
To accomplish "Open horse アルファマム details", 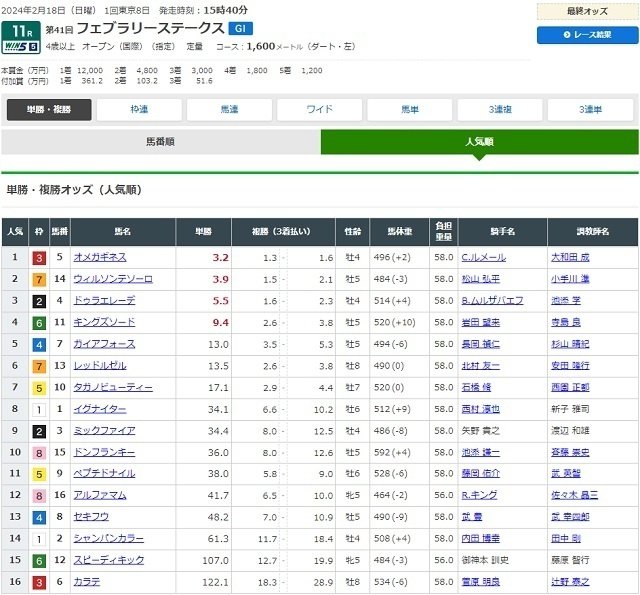I will [100, 495].
